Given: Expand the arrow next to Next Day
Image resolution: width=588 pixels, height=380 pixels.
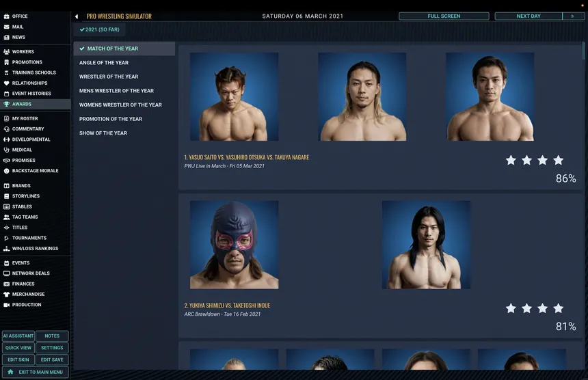Looking at the screenshot, I should coord(573,16).
